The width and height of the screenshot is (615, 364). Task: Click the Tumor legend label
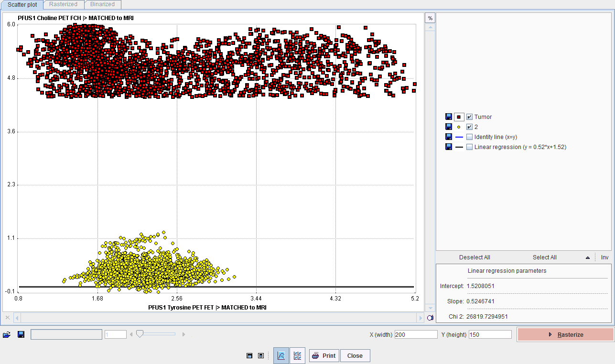[x=483, y=117]
